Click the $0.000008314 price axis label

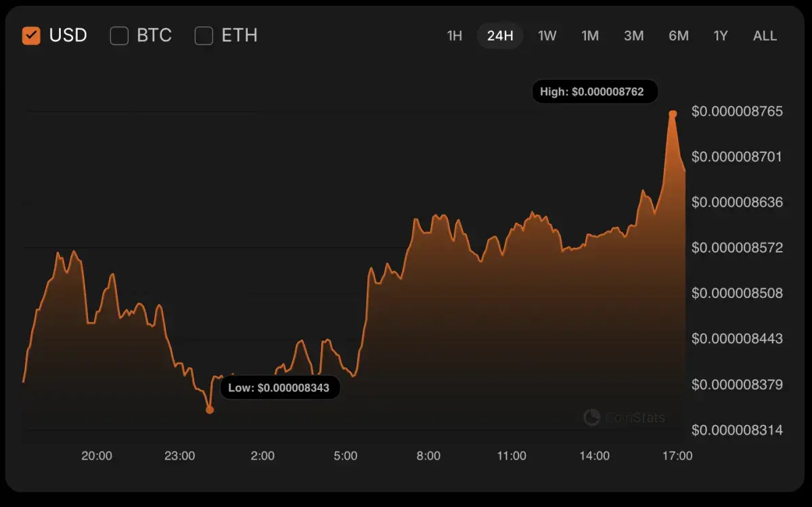coord(737,430)
